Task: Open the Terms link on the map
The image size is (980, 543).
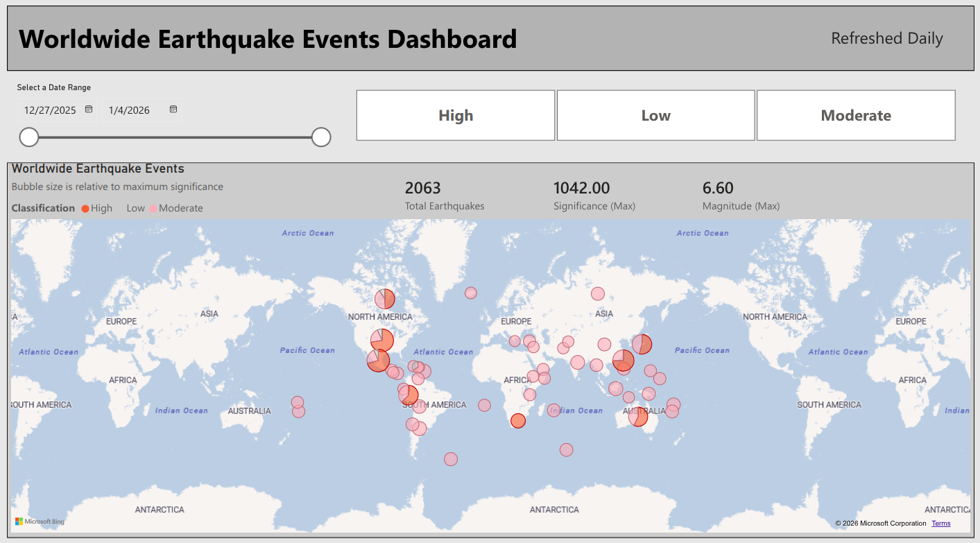Action: pyautogui.click(x=940, y=524)
